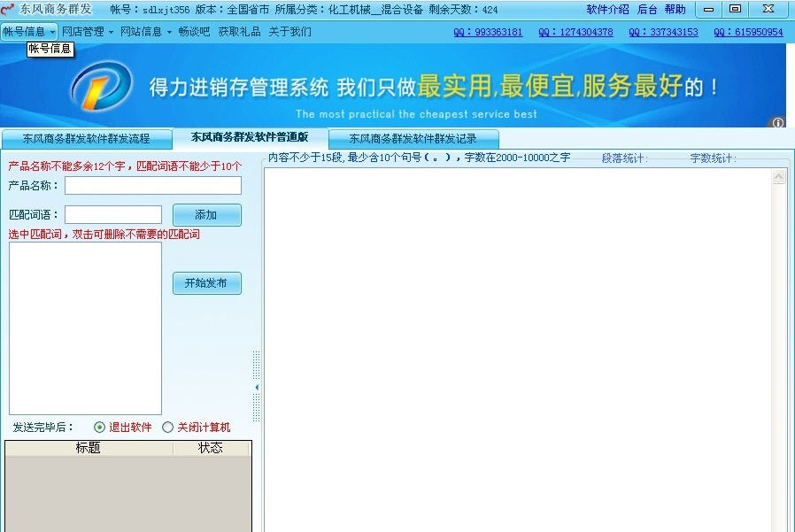Click the 字数统计 label
This screenshot has height=532, width=795.
pos(713,158)
